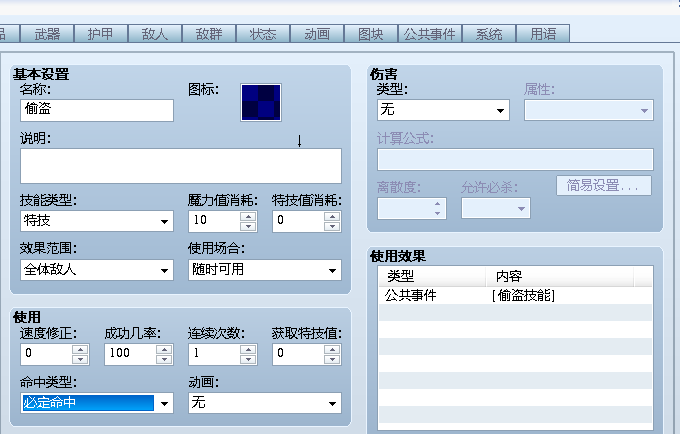Image resolution: width=680 pixels, height=434 pixels.
Task: Open the skill icon selector image
Action: point(261,102)
